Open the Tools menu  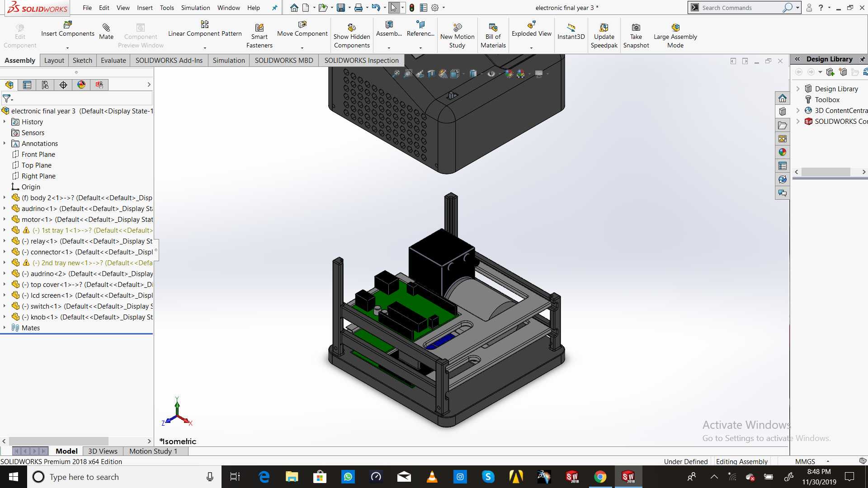tap(167, 8)
